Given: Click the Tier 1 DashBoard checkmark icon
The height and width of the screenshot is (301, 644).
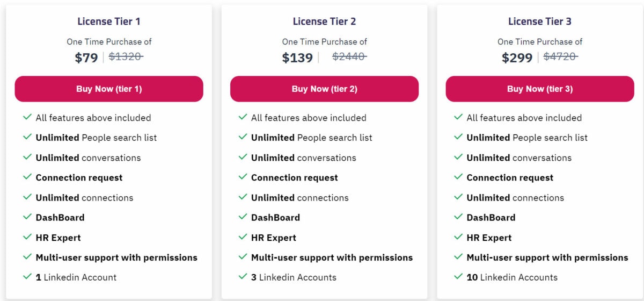Looking at the screenshot, I should click(x=27, y=217).
